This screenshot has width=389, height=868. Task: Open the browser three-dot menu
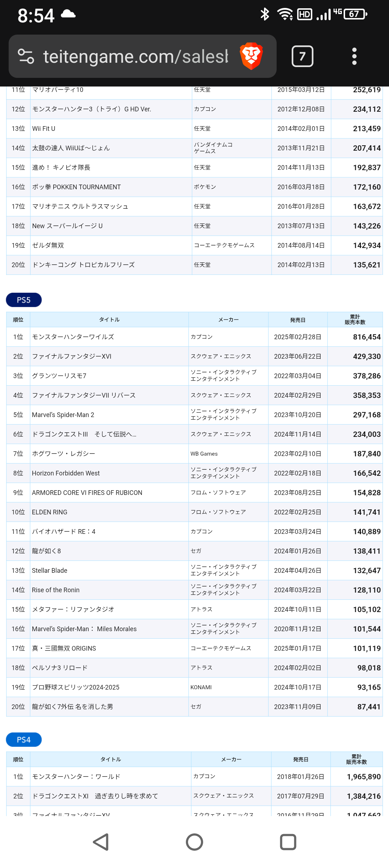click(x=354, y=56)
